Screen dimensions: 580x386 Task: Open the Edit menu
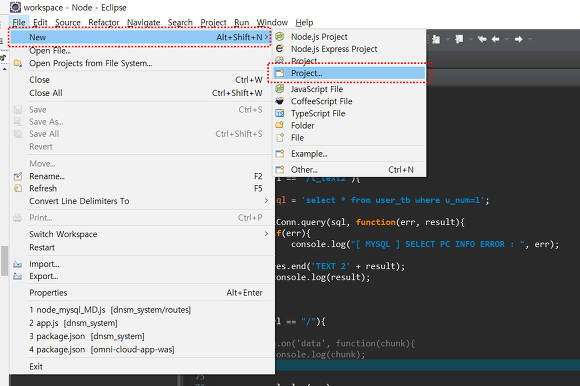pos(40,23)
